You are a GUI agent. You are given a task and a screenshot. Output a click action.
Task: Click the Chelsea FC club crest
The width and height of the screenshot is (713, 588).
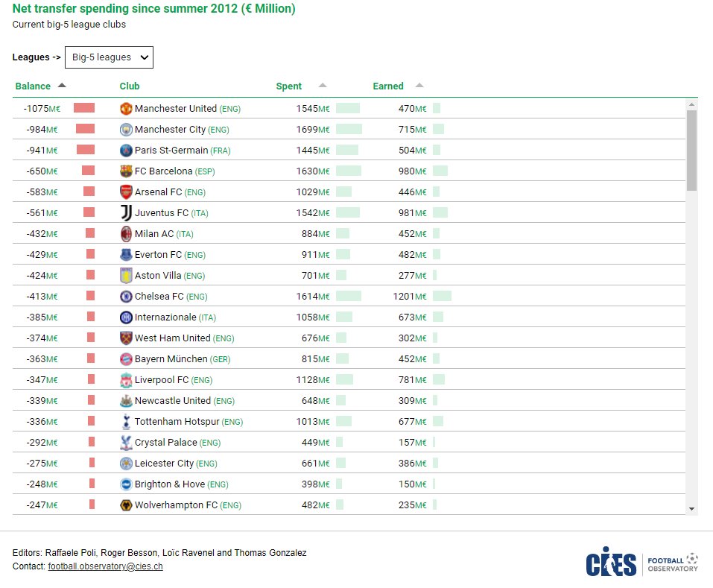(x=126, y=297)
